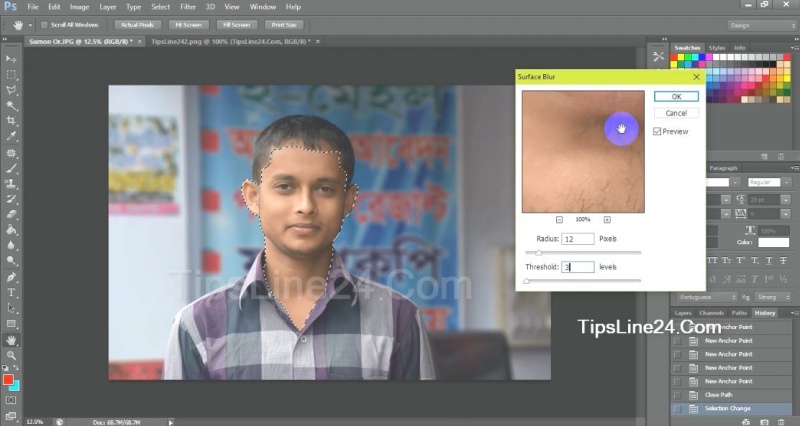This screenshot has width=800, height=426.
Task: Select the Move tool
Action: coord(11,59)
